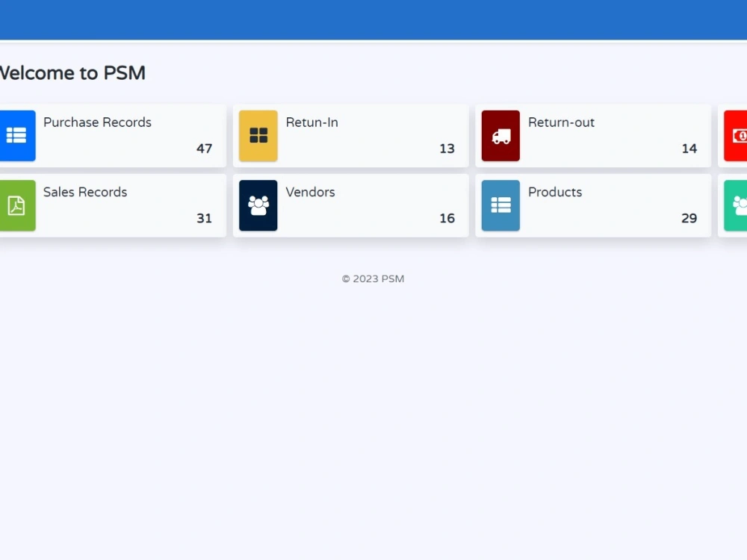Open the Sales Records label
The width and height of the screenshot is (747, 560).
click(85, 192)
